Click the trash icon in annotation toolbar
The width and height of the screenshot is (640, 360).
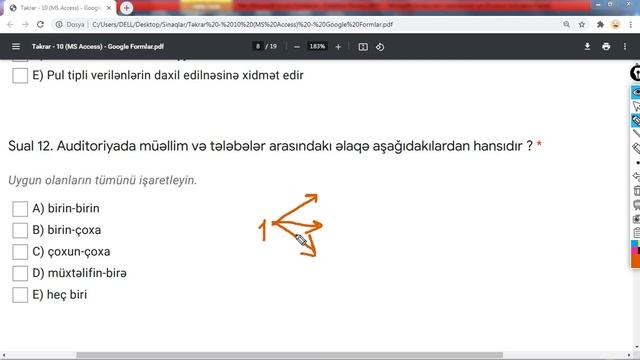pos(636,191)
